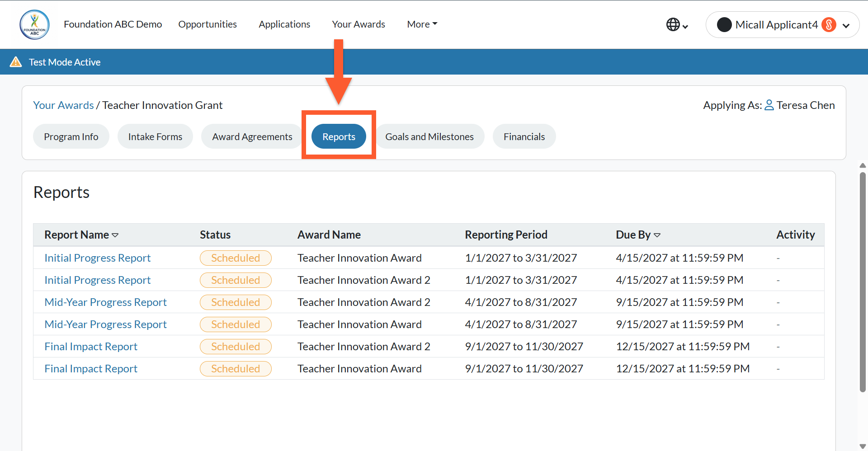Click the Reporting Period column header
Image resolution: width=868 pixels, height=451 pixels.
coord(506,235)
